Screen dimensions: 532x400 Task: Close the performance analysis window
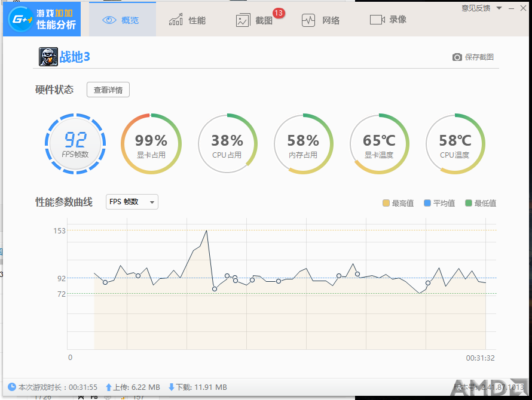coord(523,8)
